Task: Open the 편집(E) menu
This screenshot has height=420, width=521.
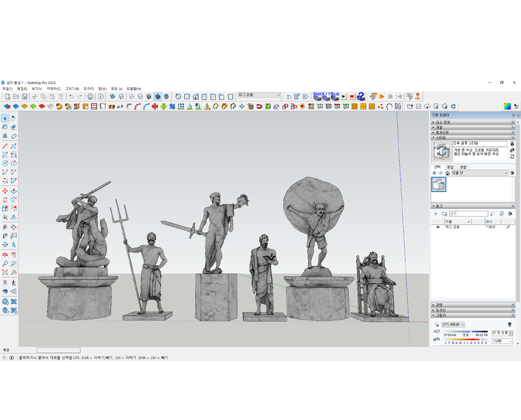Action: (22, 89)
